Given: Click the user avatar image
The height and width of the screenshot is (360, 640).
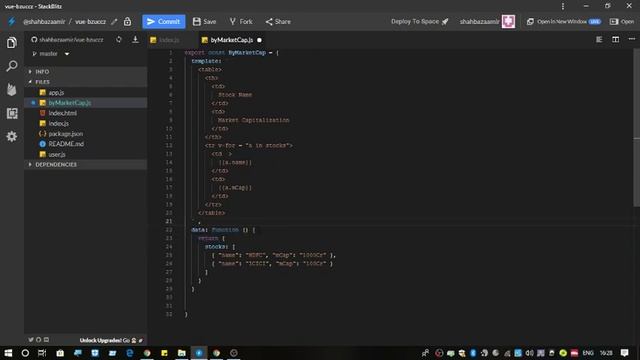Looking at the screenshot, I should click(x=508, y=21).
